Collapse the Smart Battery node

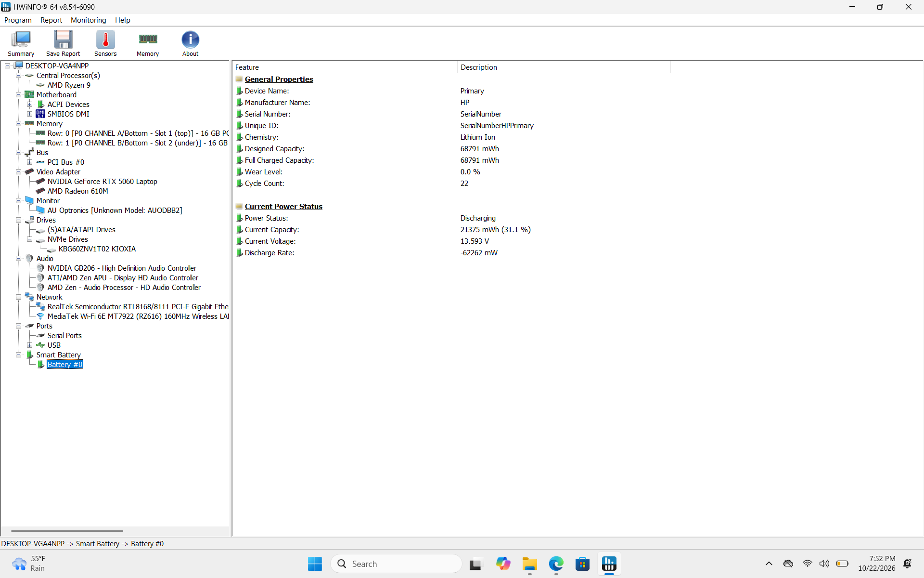coord(18,355)
